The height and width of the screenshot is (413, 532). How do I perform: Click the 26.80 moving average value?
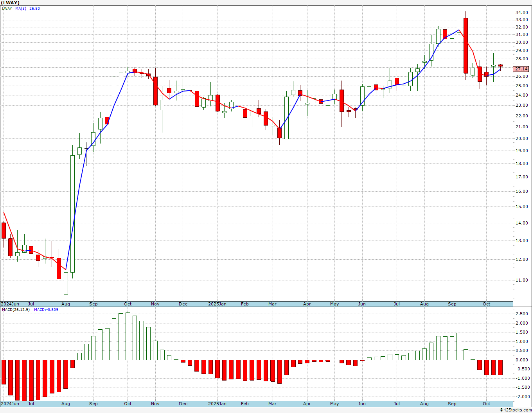click(x=34, y=9)
